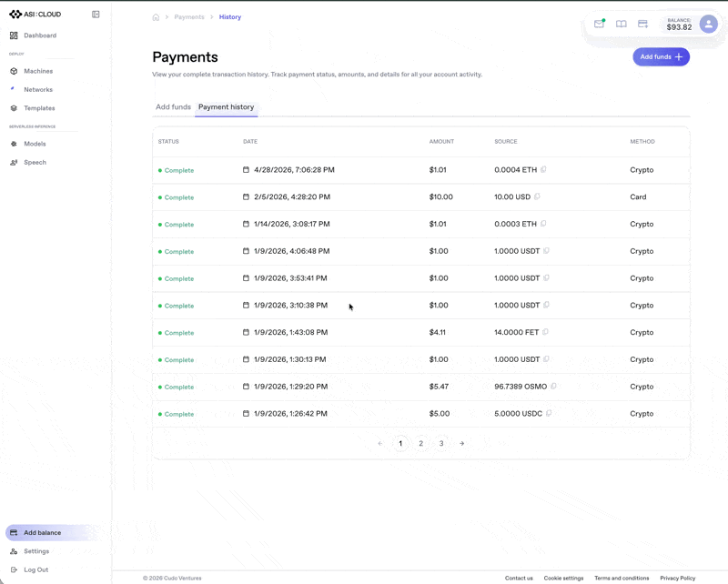
Task: Click the AMOUNT column header
Action: coord(441,142)
